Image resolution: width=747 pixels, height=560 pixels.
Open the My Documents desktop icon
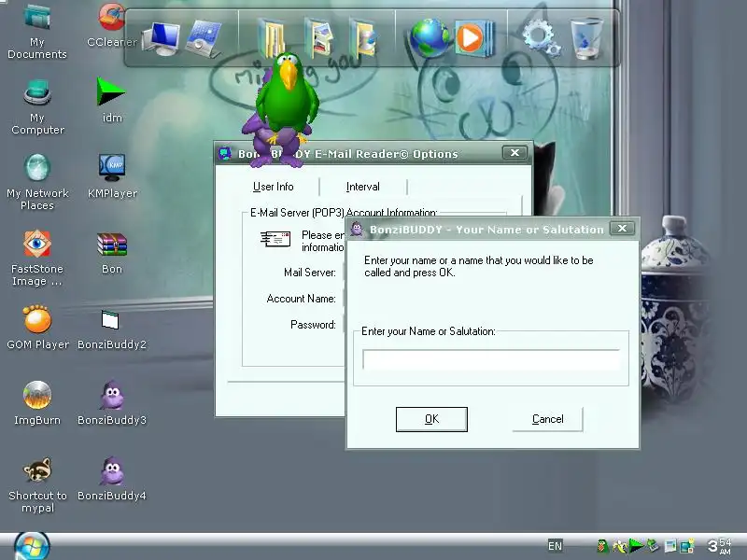(37, 31)
